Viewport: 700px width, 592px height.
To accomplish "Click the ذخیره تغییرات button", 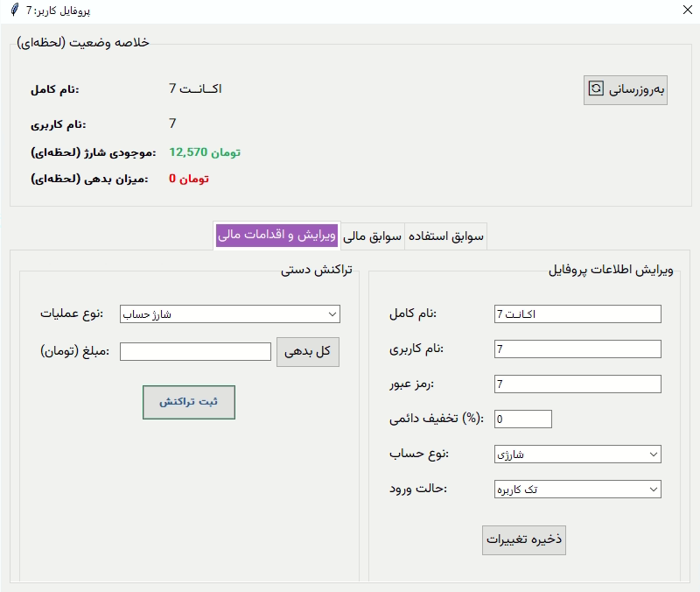I will click(523, 540).
